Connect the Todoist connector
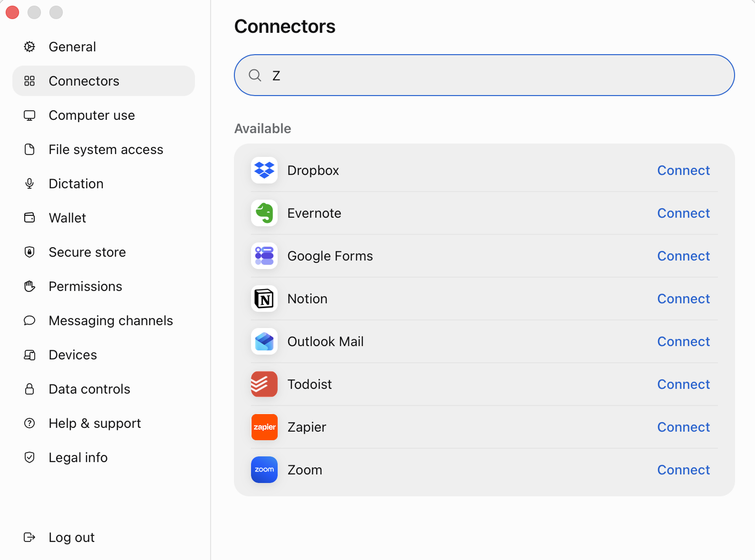Viewport: 755px width, 560px height. [683, 384]
